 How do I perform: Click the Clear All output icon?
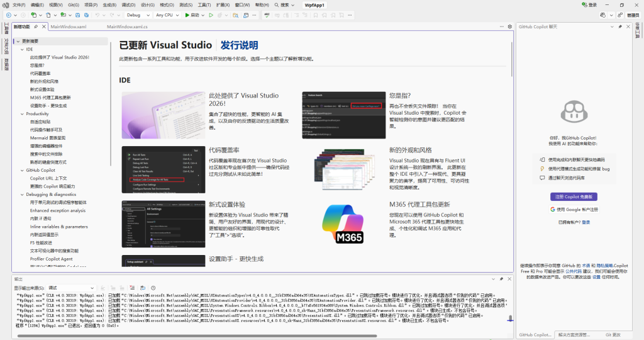click(131, 288)
